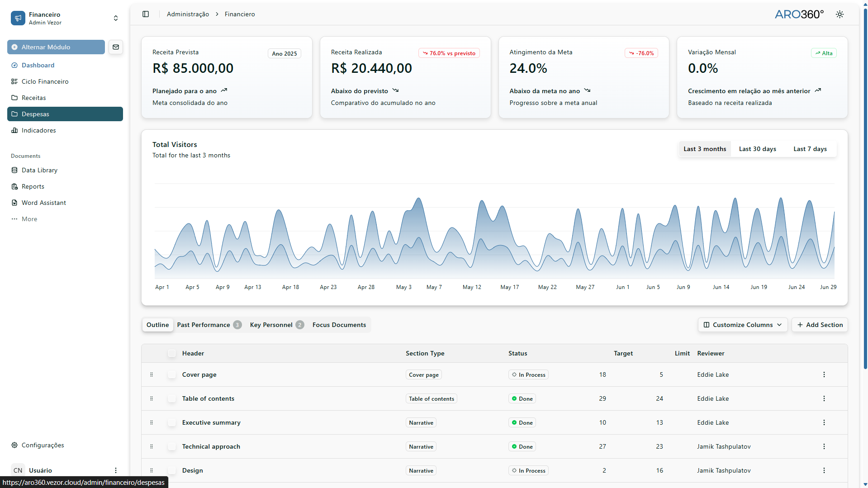Click the Add Section button

[x=819, y=325]
